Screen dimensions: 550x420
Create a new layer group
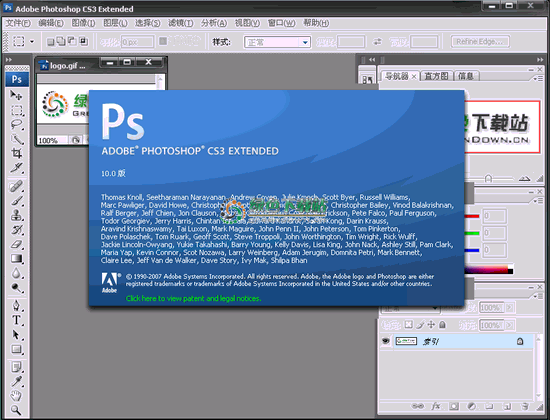(489, 406)
